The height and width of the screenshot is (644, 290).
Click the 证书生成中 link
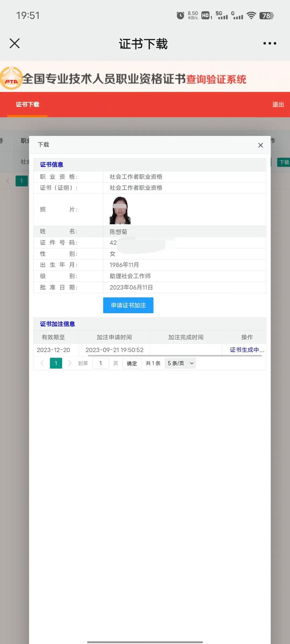247,350
